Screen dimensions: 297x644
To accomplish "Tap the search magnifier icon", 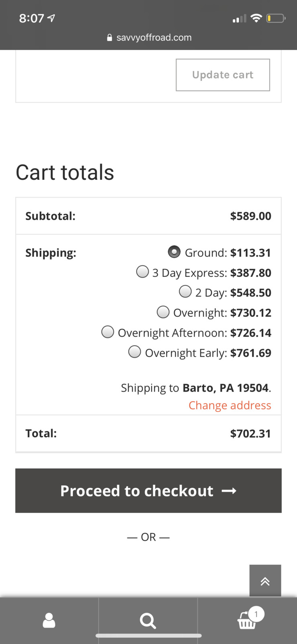I will click(148, 621).
